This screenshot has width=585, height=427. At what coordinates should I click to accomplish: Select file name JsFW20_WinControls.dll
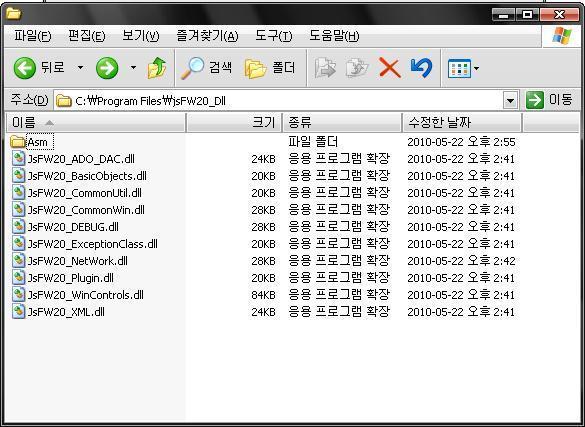pos(85,295)
